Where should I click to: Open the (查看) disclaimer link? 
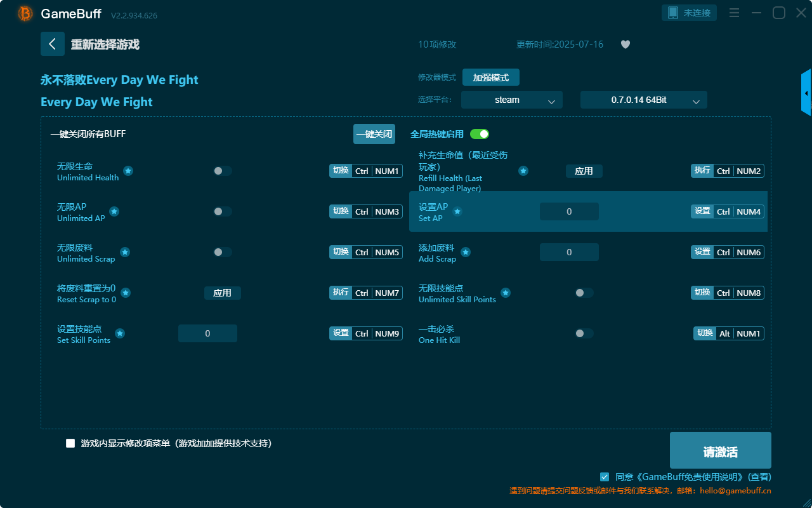[x=760, y=476]
